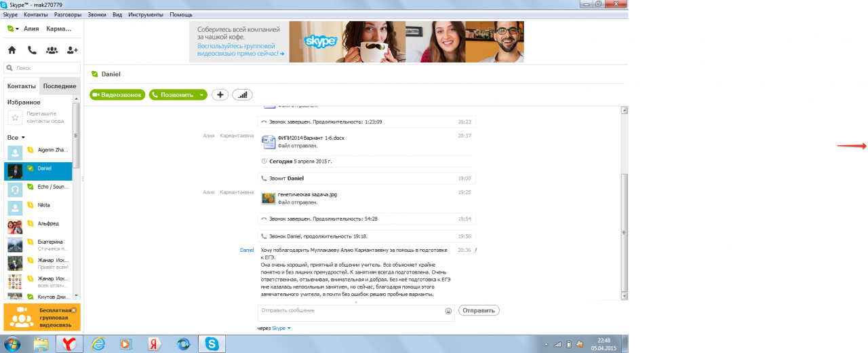Viewport: 868px width, 353px height.
Task: Click the favorites star placeholder
Action: (x=15, y=117)
